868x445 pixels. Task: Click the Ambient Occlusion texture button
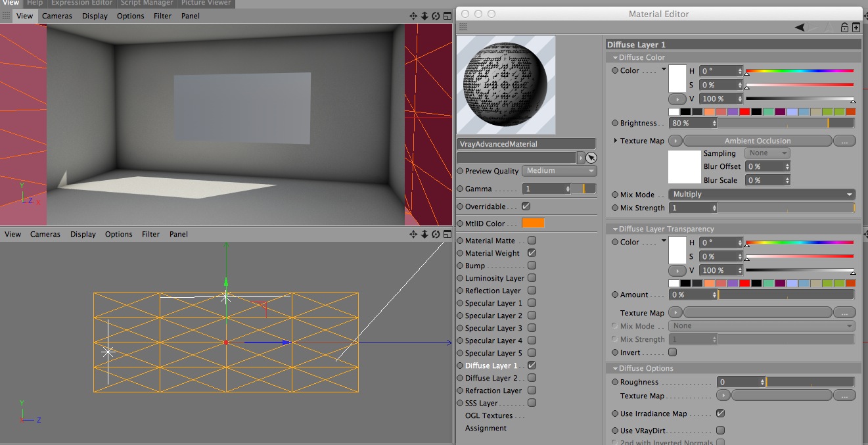[x=758, y=141]
